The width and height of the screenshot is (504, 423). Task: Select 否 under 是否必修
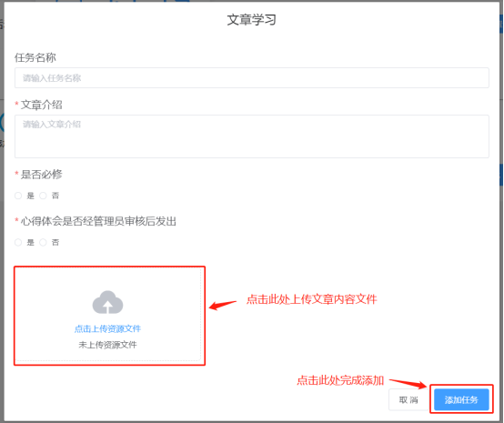pyautogui.click(x=43, y=196)
